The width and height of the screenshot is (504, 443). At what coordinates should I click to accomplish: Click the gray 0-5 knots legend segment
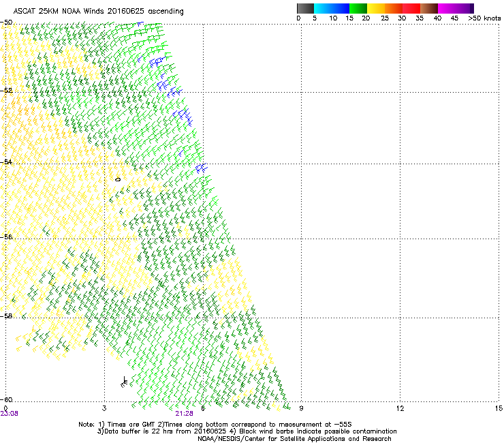point(305,8)
